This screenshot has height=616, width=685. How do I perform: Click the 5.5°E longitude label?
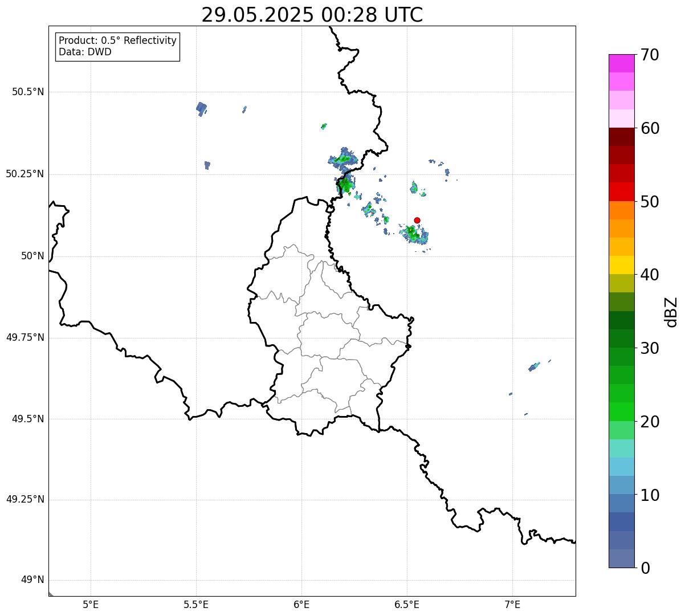(x=196, y=604)
